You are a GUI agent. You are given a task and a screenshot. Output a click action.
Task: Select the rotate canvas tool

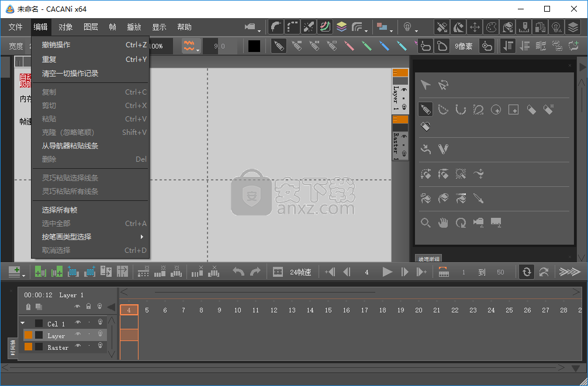[x=461, y=223]
